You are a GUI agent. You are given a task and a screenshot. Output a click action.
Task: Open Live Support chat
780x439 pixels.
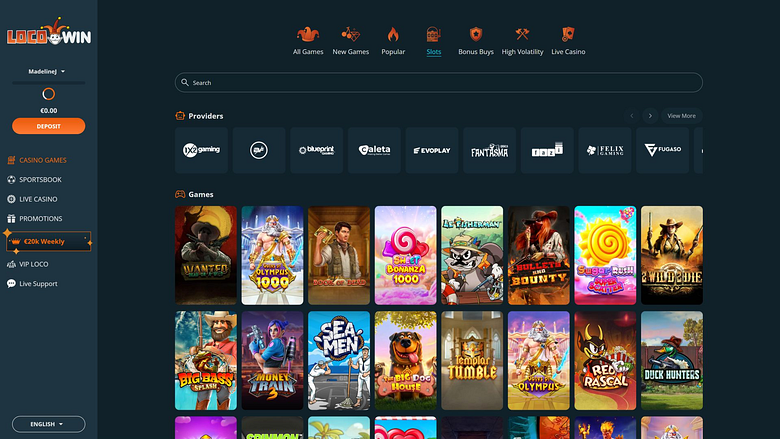[x=32, y=283]
